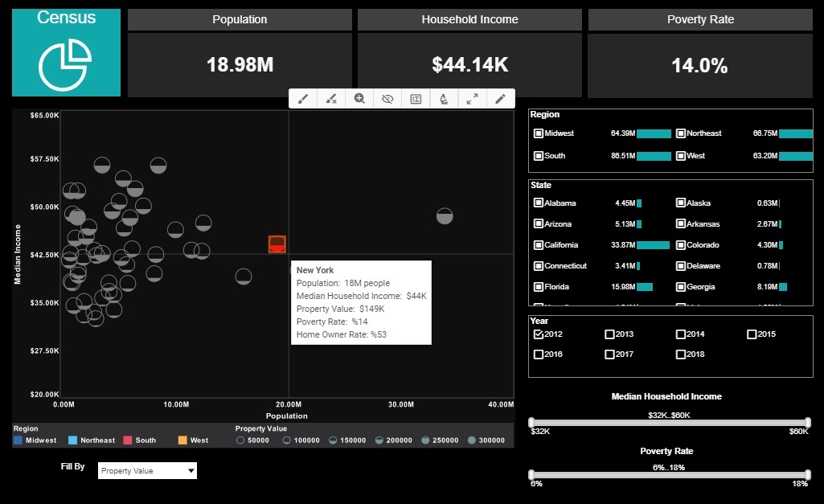Grab the $60K Median Household Income slider handle
Screen dimensions: 824x504
coord(808,422)
